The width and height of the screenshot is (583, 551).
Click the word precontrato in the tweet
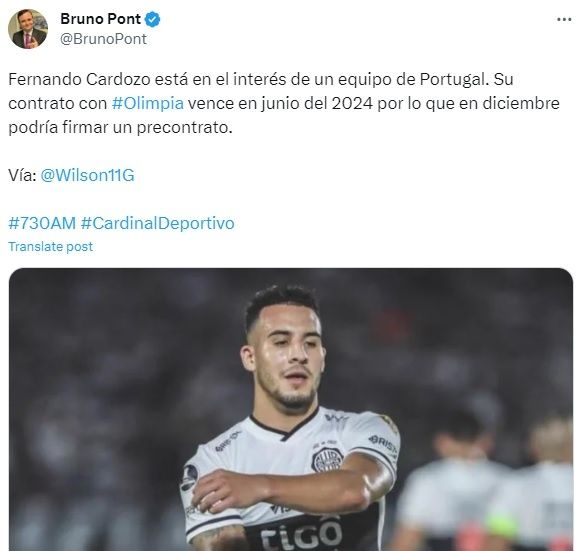[x=184, y=128]
